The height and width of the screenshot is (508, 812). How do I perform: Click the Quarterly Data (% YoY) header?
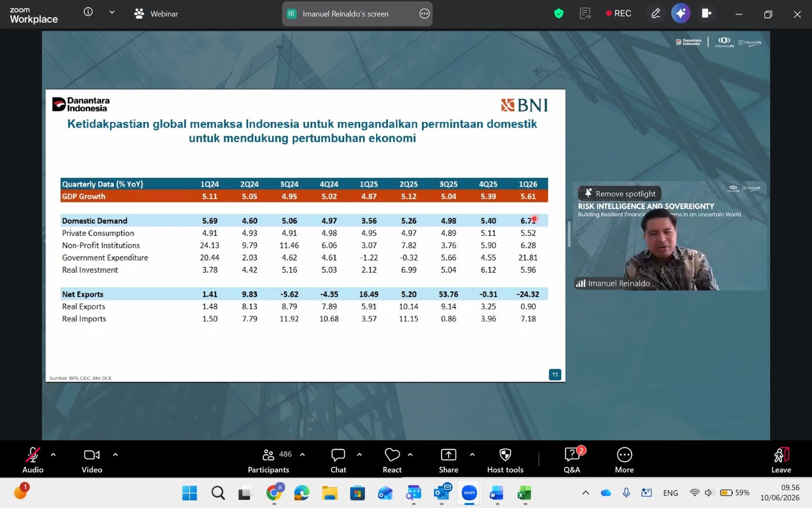(103, 184)
